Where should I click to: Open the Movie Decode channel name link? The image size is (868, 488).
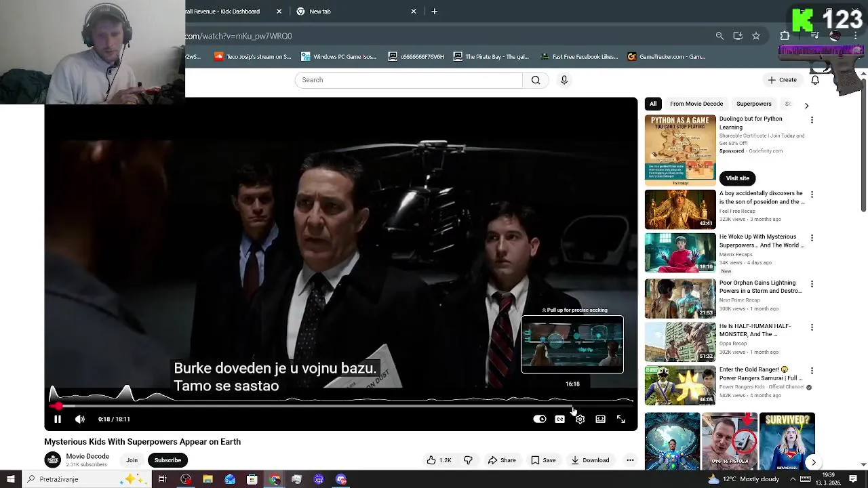click(x=87, y=456)
